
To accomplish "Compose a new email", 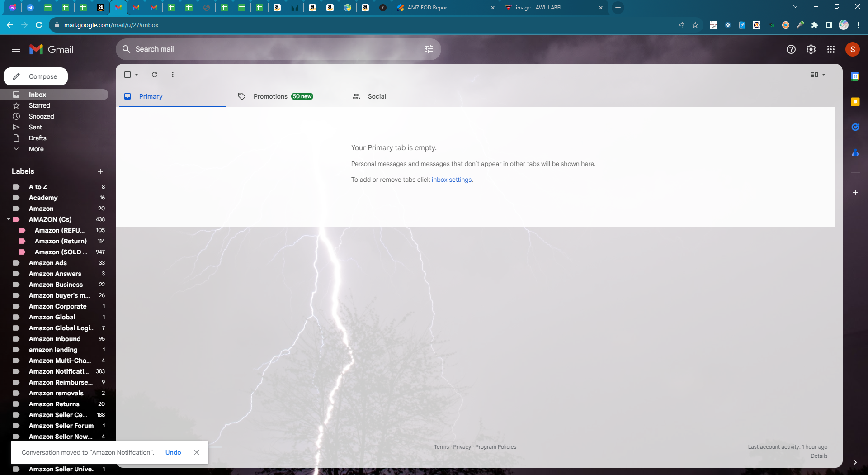I will (x=36, y=76).
